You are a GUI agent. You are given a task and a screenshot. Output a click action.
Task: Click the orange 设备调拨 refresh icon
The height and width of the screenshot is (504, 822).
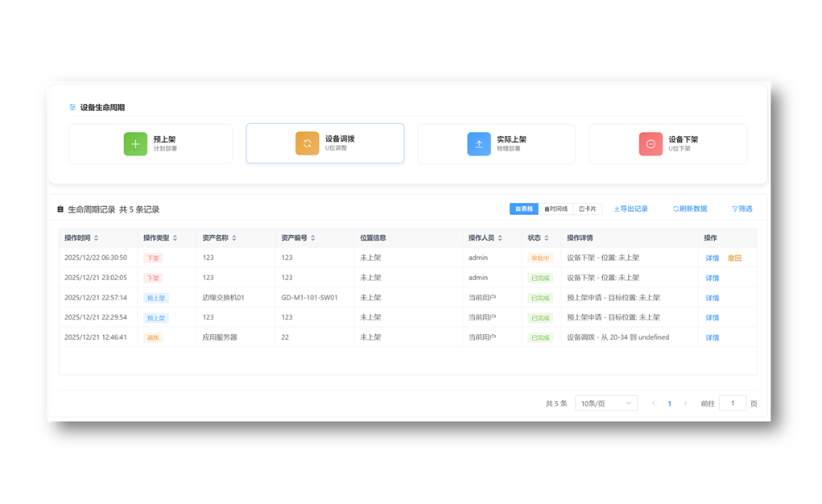[x=307, y=143]
